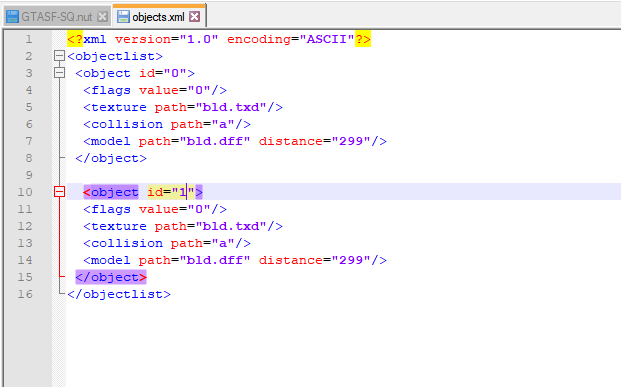The width and height of the screenshot is (640, 387).
Task: Click the model path tag on line 14
Action: 235,260
